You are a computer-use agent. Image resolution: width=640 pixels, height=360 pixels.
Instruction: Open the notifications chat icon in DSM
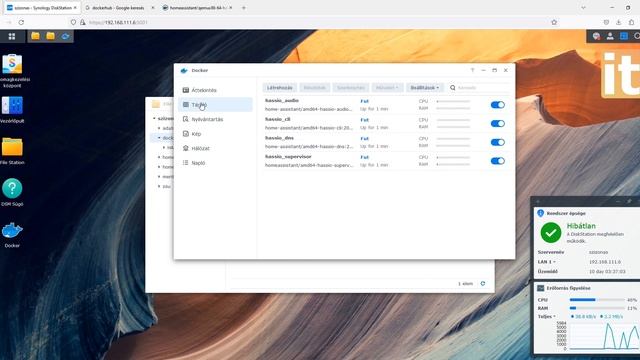click(596, 36)
